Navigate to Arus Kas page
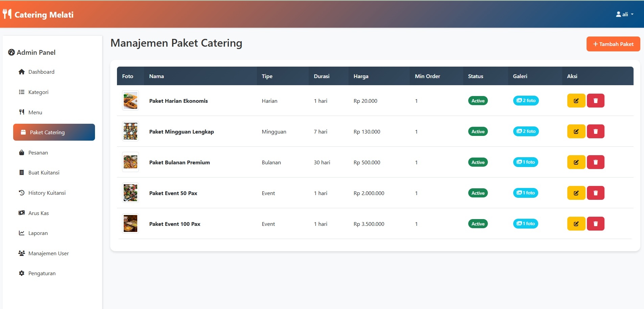644x309 pixels. tap(39, 213)
